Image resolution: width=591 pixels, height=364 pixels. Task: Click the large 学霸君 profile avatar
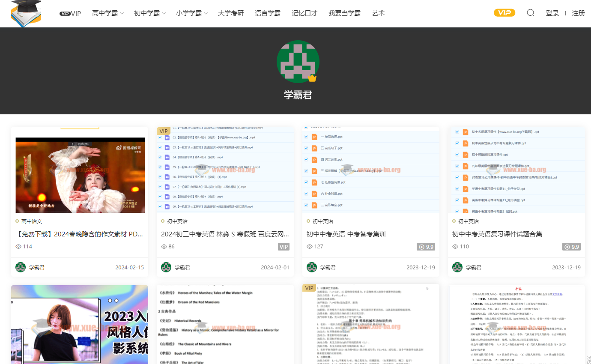tap(298, 62)
